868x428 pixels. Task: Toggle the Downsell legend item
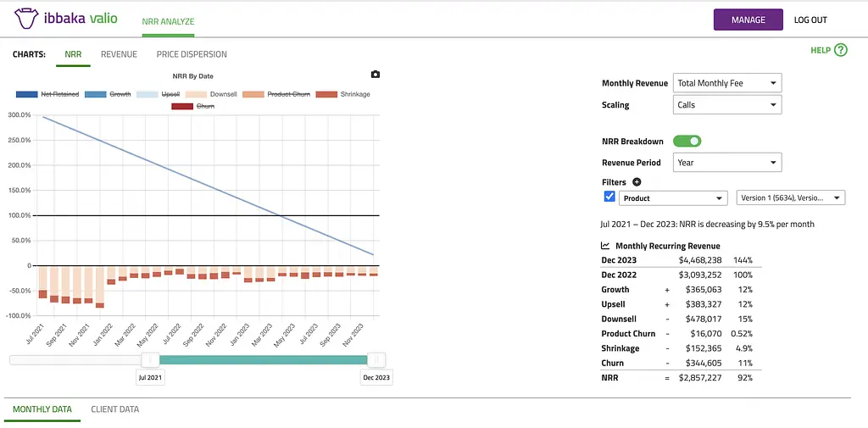pos(212,94)
